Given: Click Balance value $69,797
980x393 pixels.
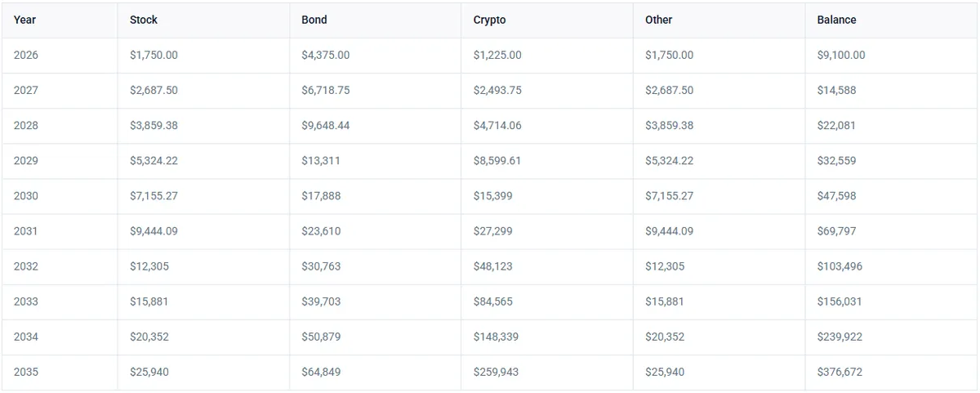Looking at the screenshot, I should click(x=836, y=230).
